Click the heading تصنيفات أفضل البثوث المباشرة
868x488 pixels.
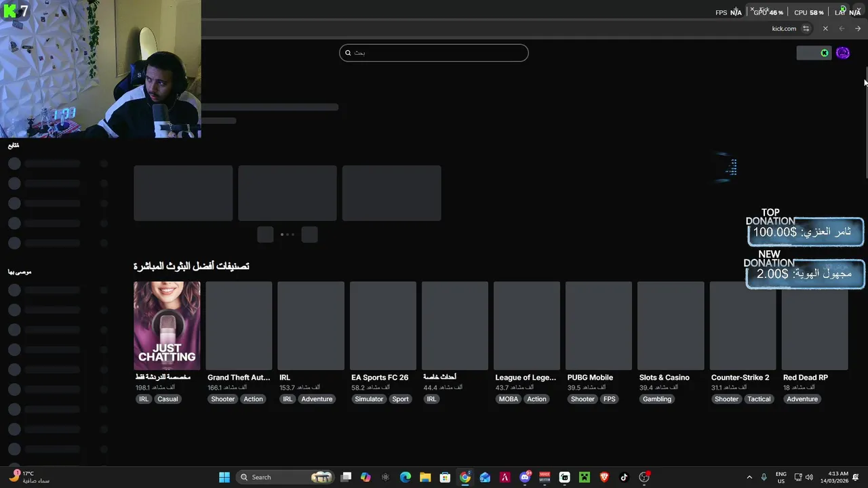pyautogui.click(x=191, y=266)
